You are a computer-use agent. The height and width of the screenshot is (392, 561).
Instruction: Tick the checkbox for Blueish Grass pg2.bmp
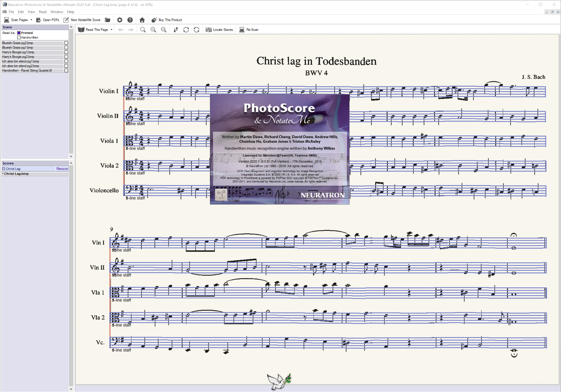point(66,43)
